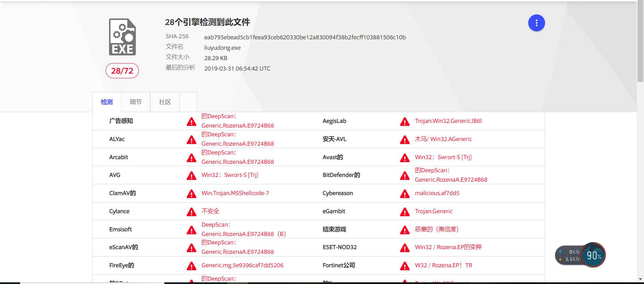The height and width of the screenshot is (284, 644).
Task: Click the Generic.mg.5e9396caf7dd5206 result
Action: [242, 265]
